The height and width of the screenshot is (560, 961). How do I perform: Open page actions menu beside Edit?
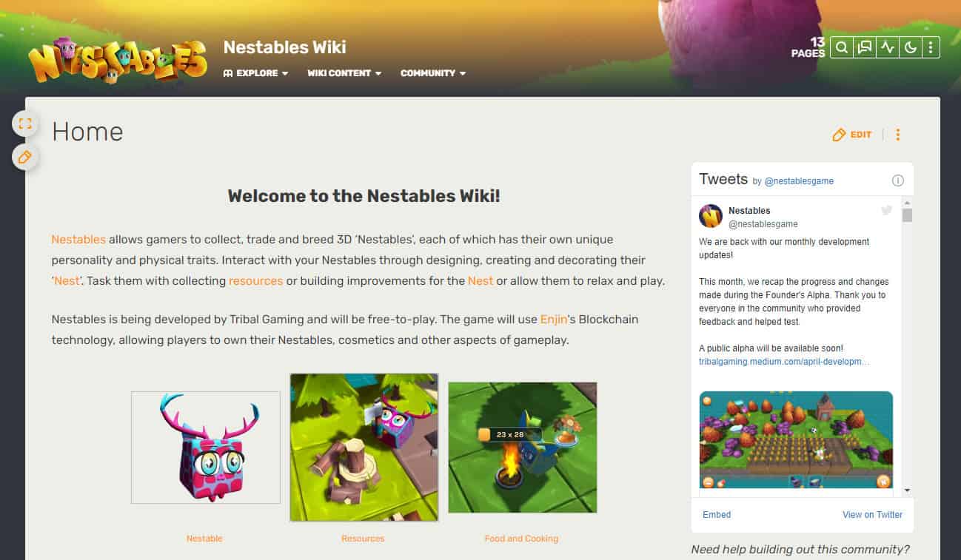pos(898,135)
